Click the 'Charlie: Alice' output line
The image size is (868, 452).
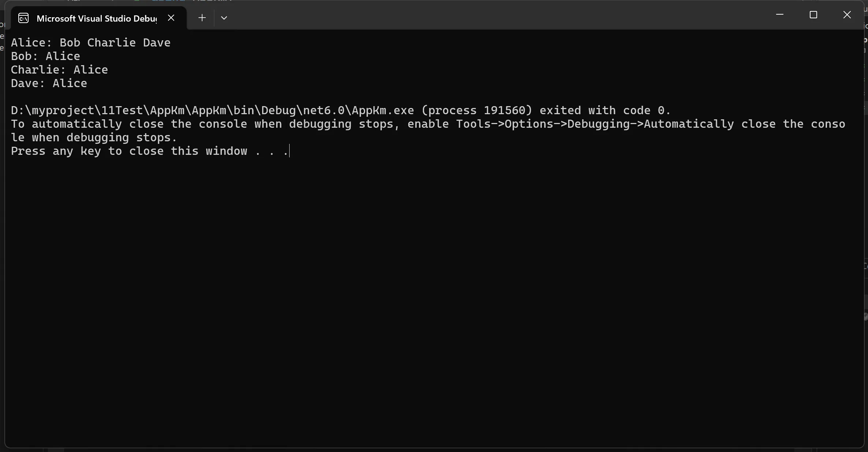(x=59, y=70)
